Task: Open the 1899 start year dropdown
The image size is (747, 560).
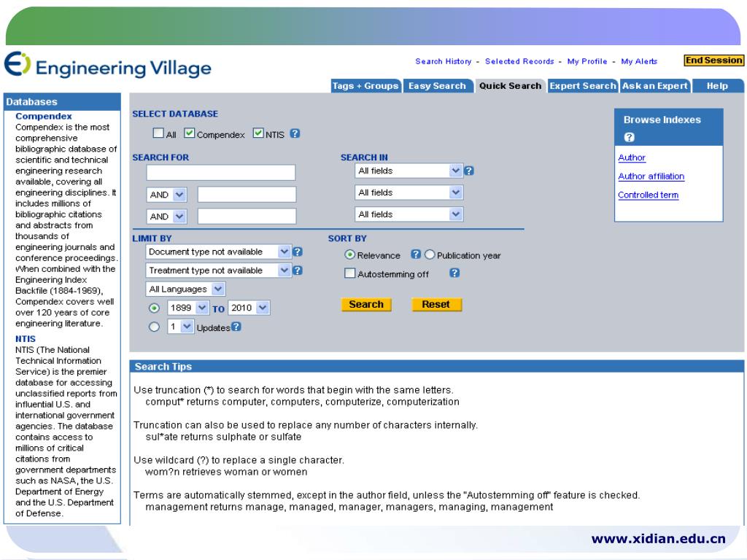Action: (187, 308)
